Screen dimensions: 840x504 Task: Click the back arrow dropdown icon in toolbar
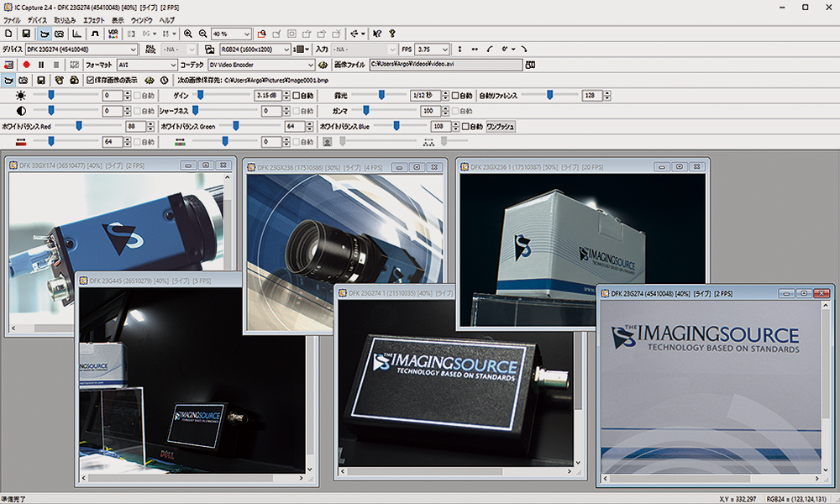pos(357,34)
